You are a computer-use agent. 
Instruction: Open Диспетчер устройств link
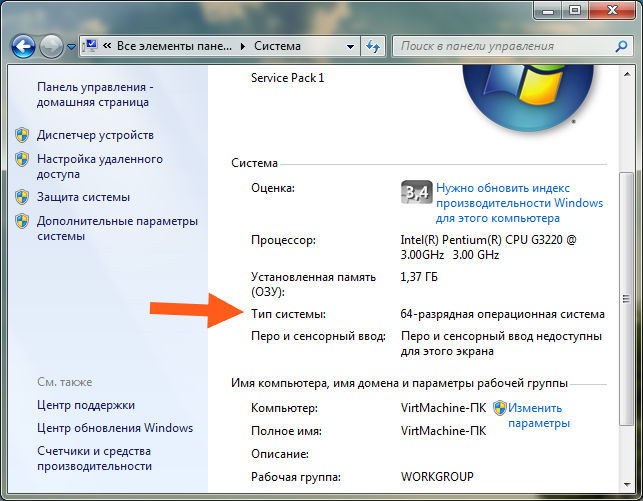coord(95,135)
